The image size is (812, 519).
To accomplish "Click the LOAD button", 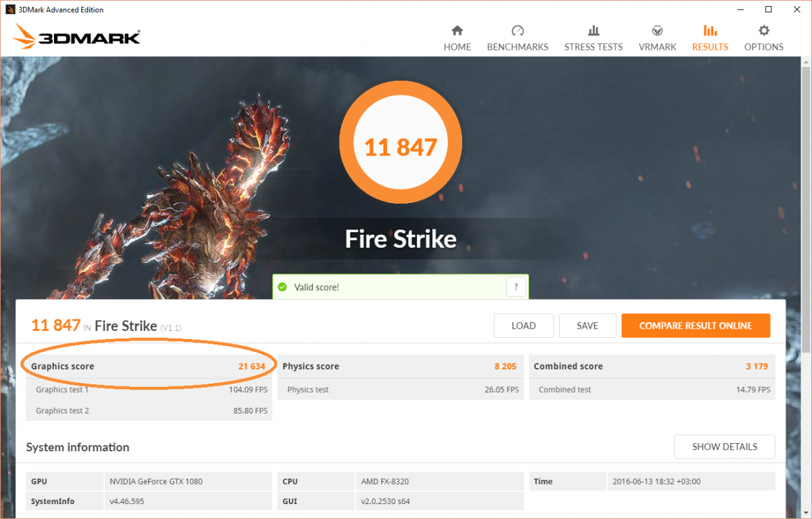I will tap(524, 325).
